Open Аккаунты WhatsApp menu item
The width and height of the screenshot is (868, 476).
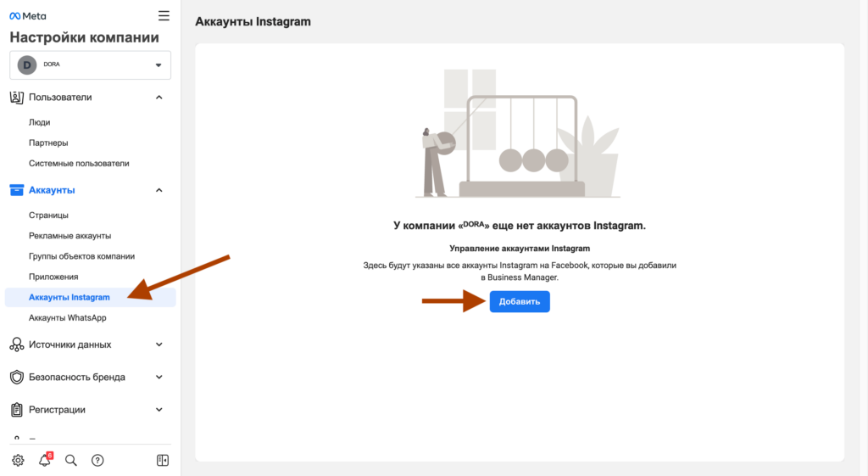[x=68, y=317]
